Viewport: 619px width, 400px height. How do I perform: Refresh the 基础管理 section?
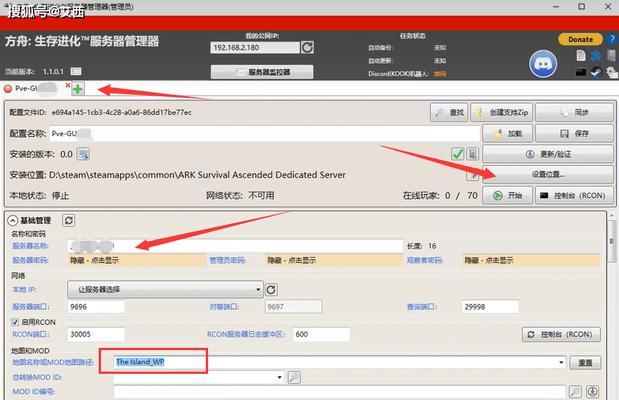click(69, 220)
